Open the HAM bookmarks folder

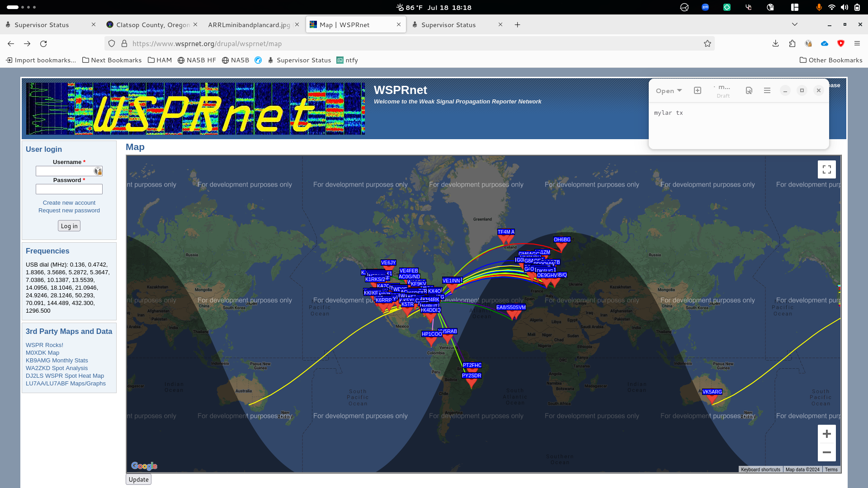(x=160, y=60)
